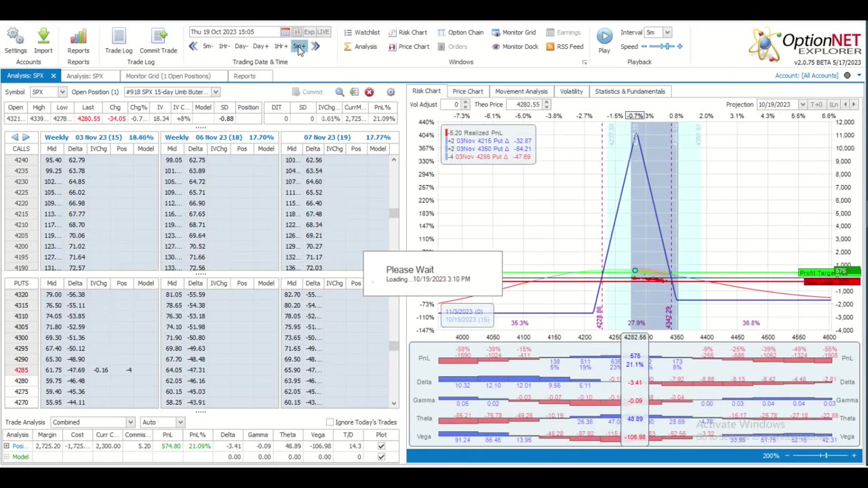Switch to second Analysis: SPX tab

85,76
